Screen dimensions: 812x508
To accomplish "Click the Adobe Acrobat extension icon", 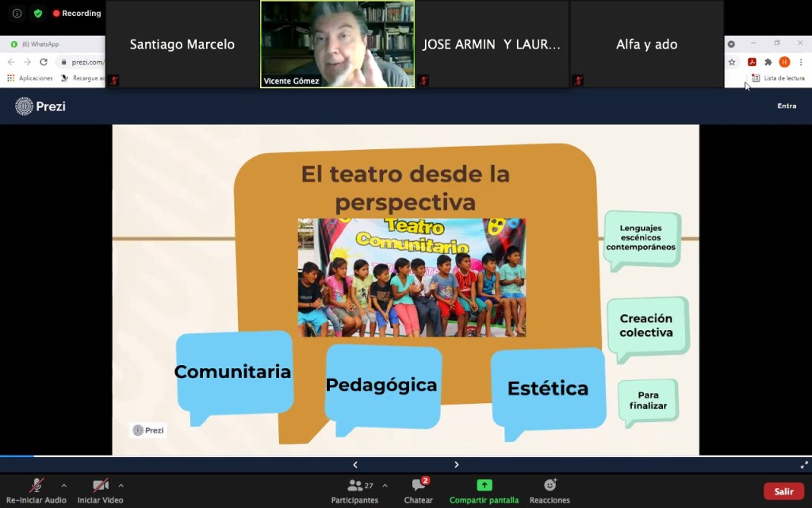I will point(752,62).
